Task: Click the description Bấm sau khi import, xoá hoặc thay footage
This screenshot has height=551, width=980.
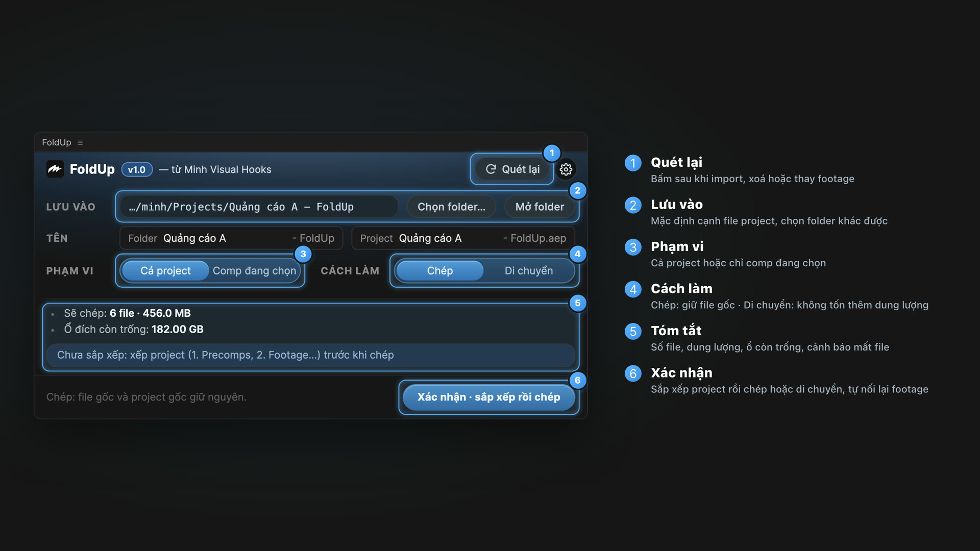Action: [752, 179]
